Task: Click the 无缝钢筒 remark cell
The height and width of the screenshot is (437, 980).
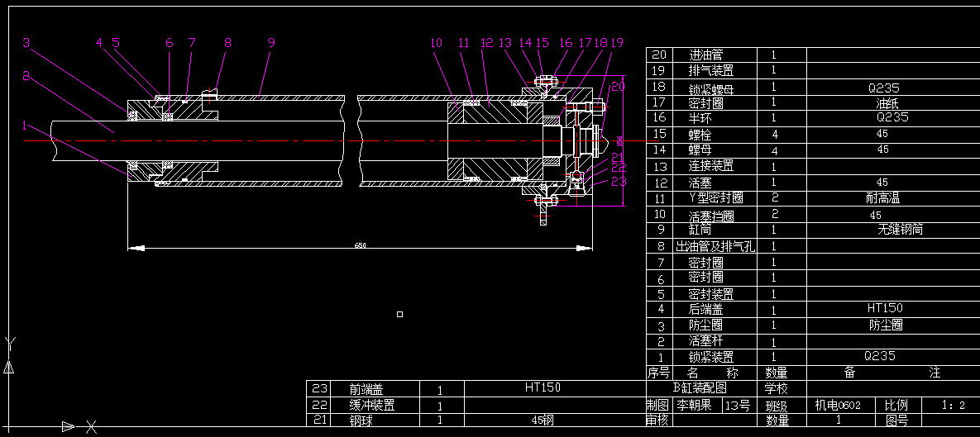Action: [901, 229]
